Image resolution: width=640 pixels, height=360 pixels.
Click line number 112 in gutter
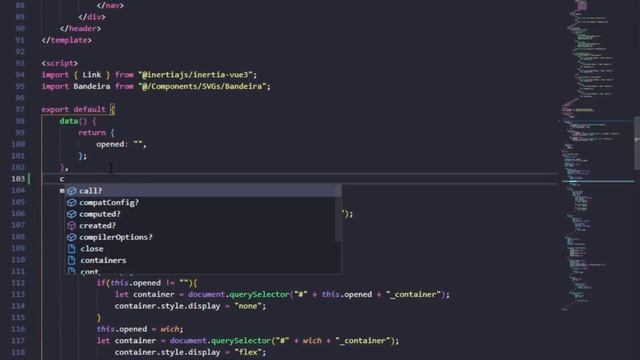[18, 283]
